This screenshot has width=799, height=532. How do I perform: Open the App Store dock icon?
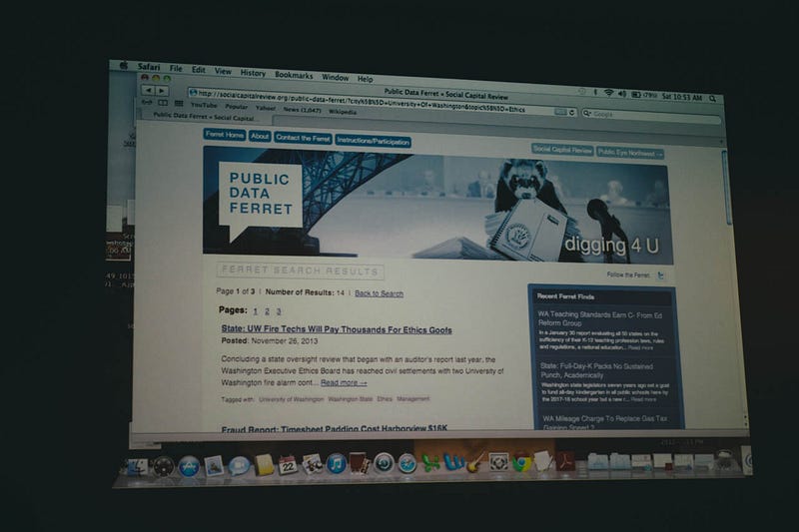tap(189, 466)
